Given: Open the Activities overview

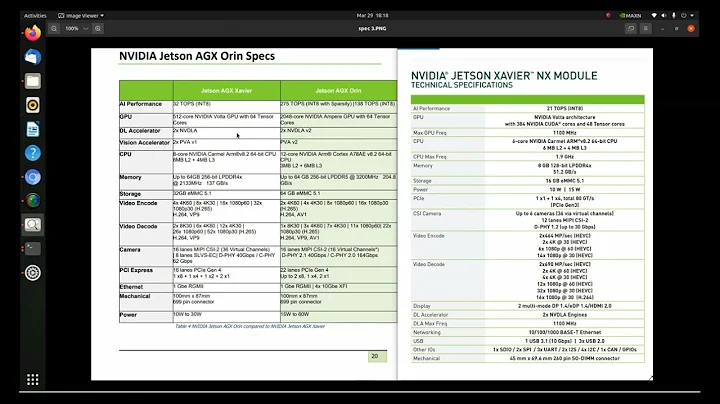Looking at the screenshot, I should click(35, 16).
